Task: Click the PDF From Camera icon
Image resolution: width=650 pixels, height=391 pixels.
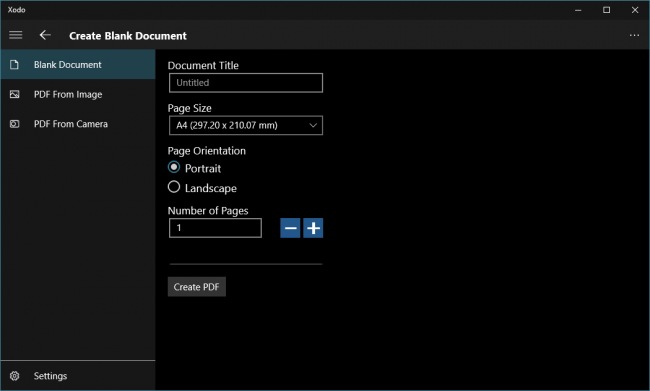Action: 15,124
